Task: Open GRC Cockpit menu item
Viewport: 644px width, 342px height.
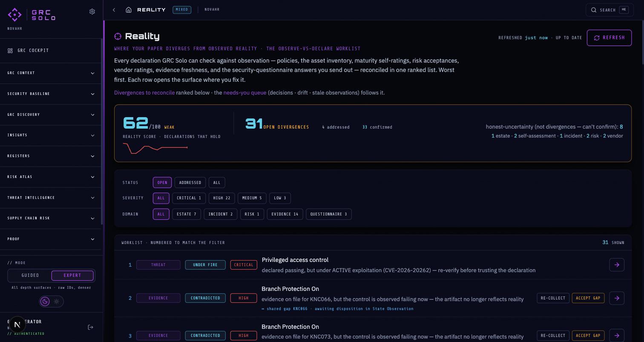Action: click(51, 51)
